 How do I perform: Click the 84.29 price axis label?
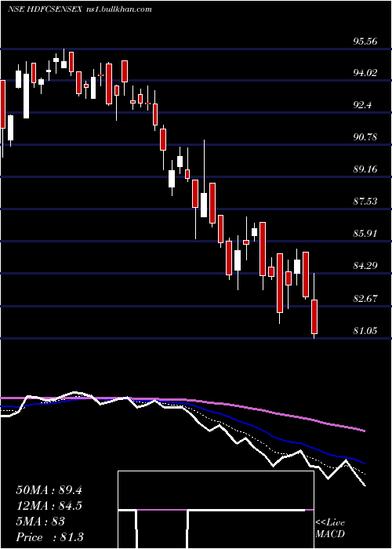365,265
